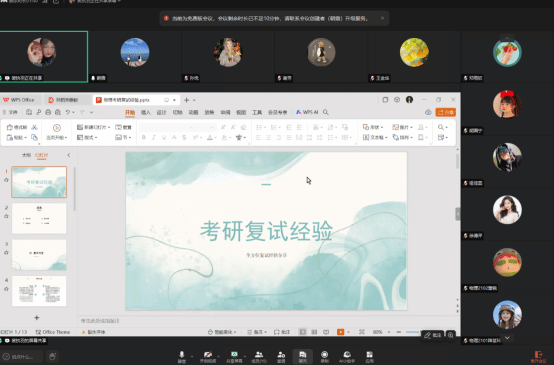Screen dimensions: 554x365
Task: Click the orange Share button
Action: [446, 112]
